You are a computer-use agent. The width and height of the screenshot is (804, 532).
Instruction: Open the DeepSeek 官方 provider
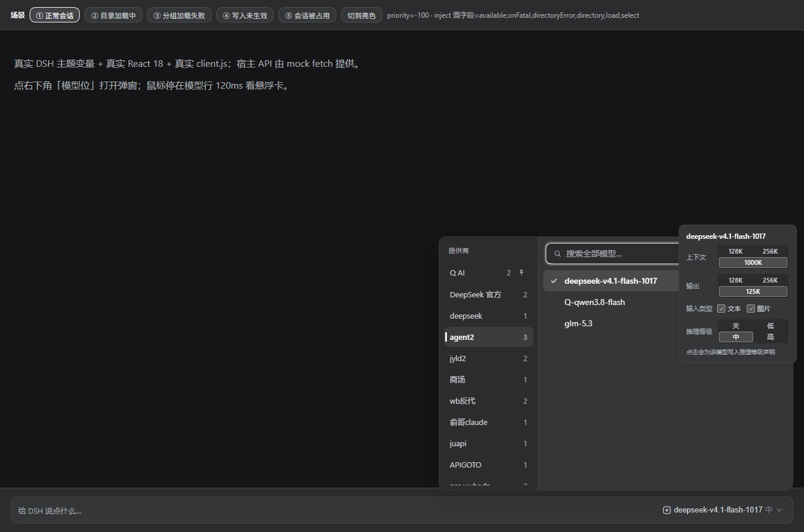pos(488,294)
